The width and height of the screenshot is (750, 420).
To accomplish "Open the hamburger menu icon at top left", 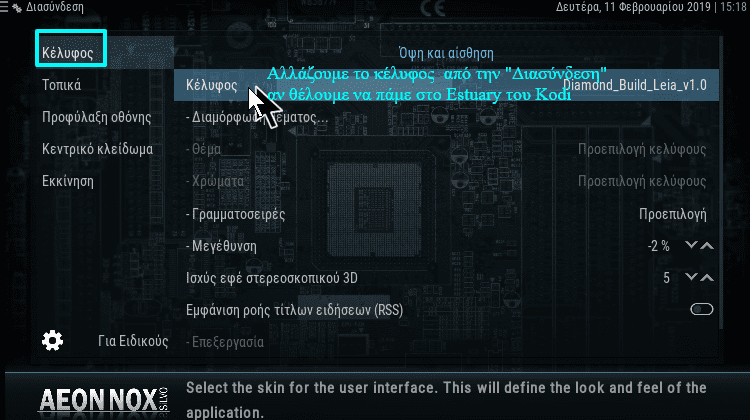I will point(4,7).
